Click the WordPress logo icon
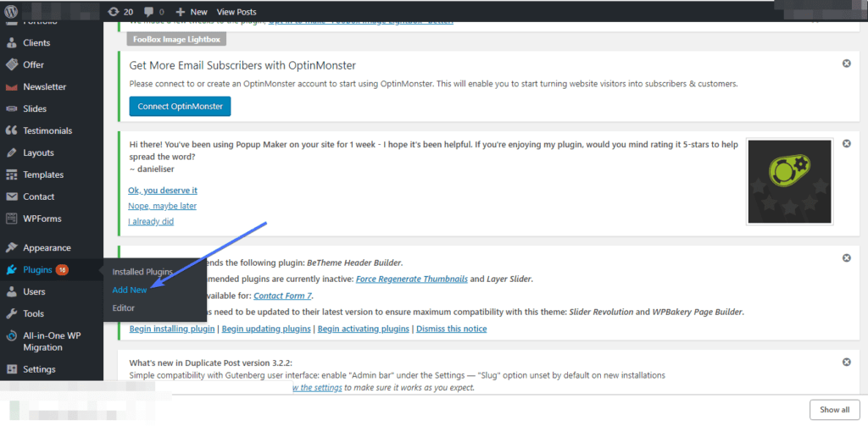The height and width of the screenshot is (426, 868). tap(13, 11)
